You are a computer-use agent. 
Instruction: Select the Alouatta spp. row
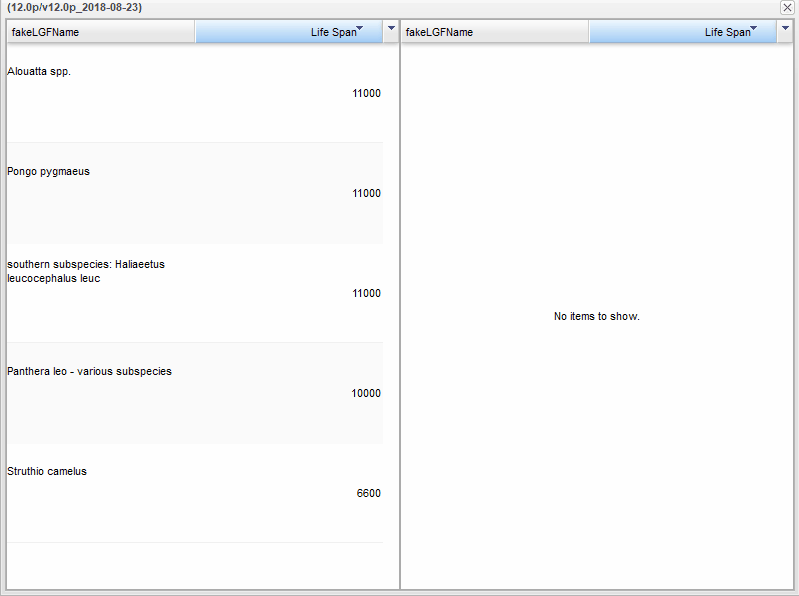pos(195,93)
